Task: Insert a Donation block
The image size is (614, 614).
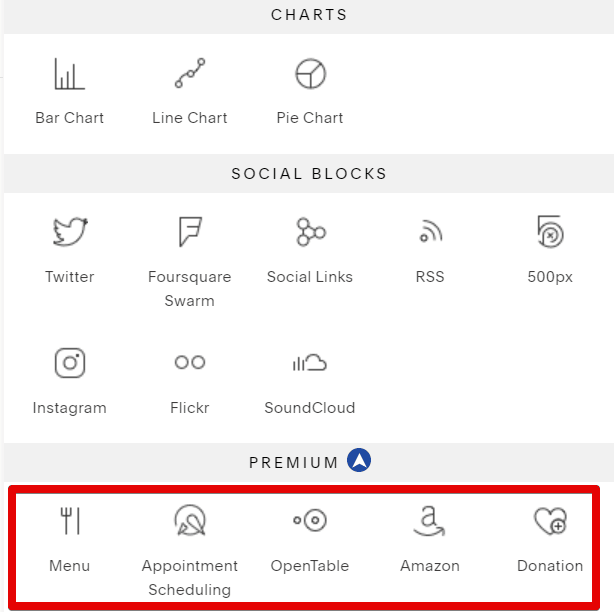Action: tap(550, 539)
